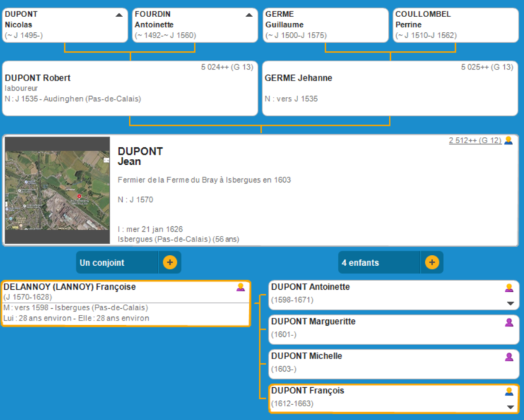The width and height of the screenshot is (524, 420).
Task: Click person icon on Michelle Dupont card
Action: click(508, 357)
